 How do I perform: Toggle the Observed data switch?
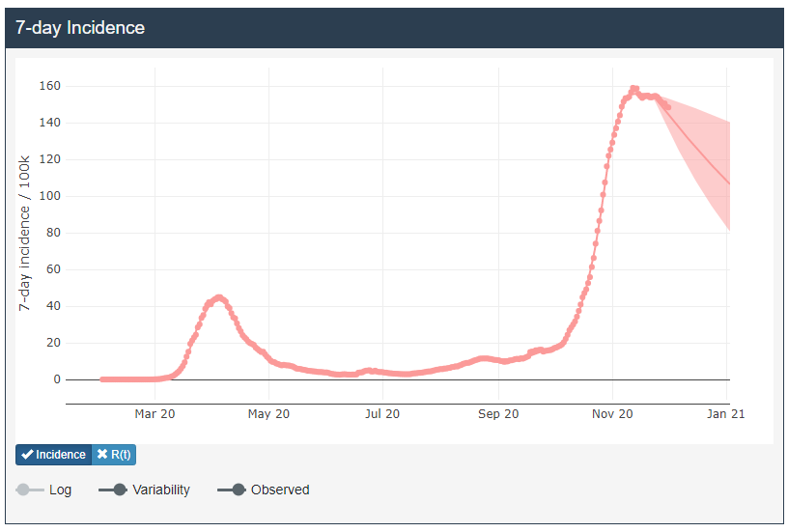pos(232,490)
